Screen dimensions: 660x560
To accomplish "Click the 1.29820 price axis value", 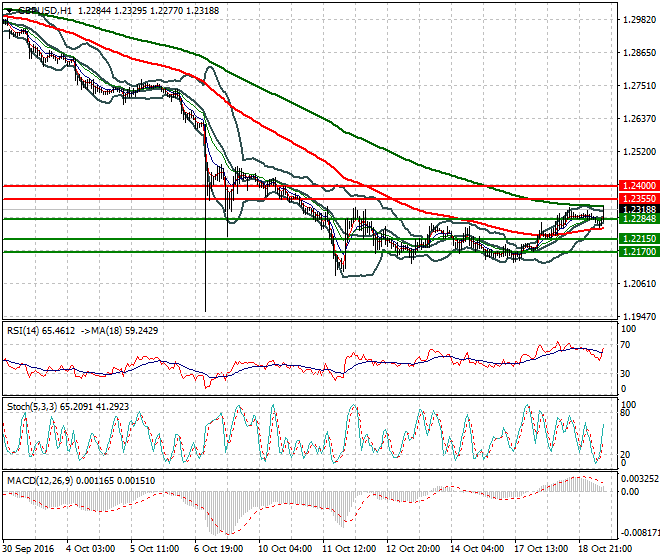I will tap(639, 19).
